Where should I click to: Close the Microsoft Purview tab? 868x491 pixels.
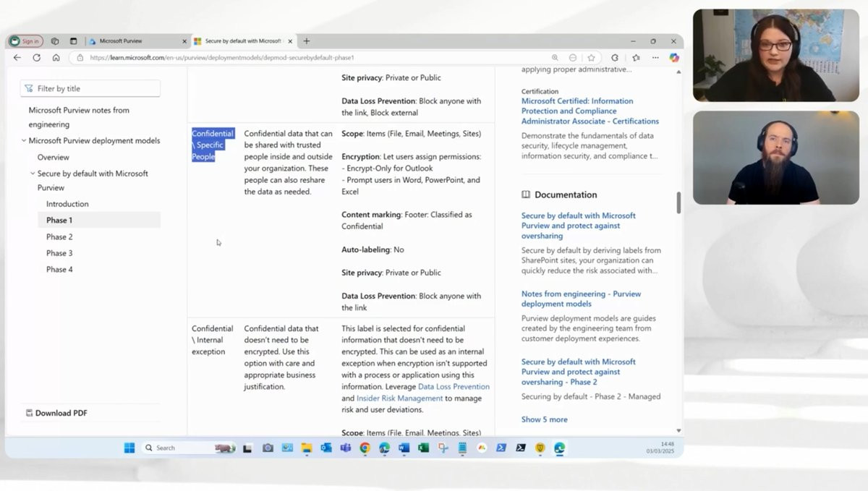[x=184, y=41]
